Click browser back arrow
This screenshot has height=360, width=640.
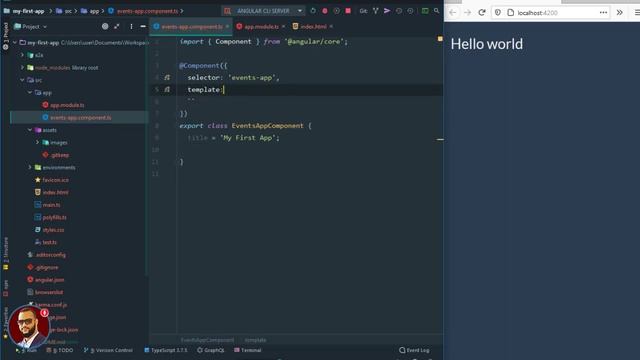tap(452, 13)
